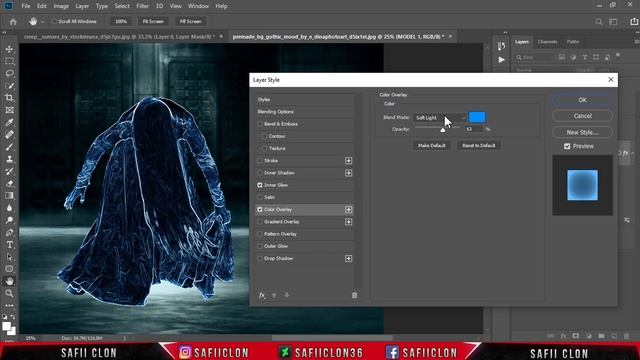Select the Clone Stamp tool
Screen dimensions: 640x360
point(9,159)
